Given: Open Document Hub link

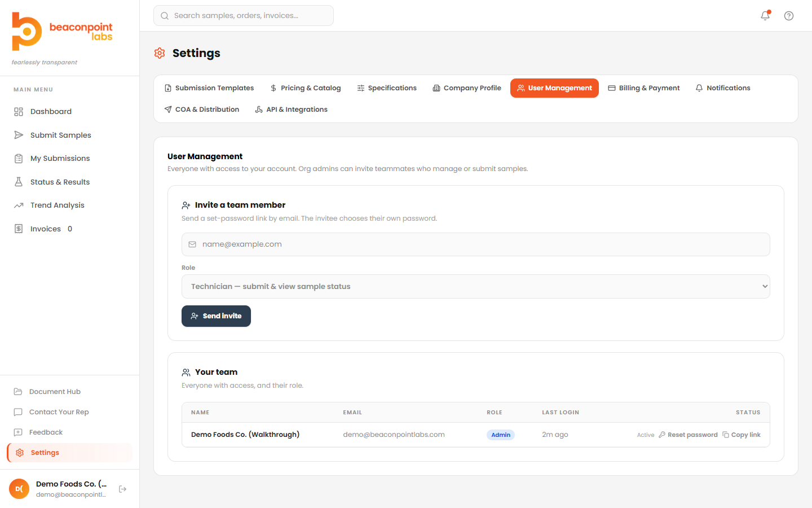Looking at the screenshot, I should point(70,392).
